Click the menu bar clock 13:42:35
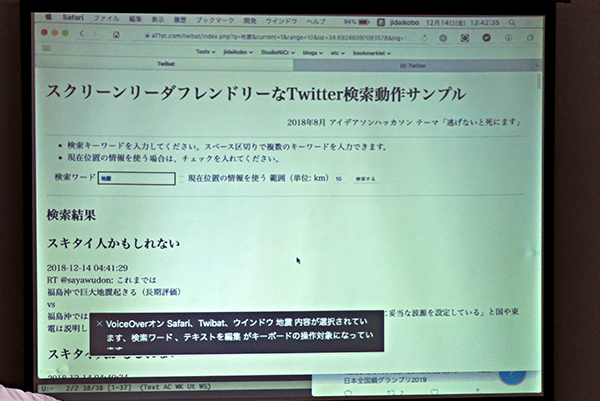Image resolution: width=600 pixels, height=401 pixels. point(485,23)
